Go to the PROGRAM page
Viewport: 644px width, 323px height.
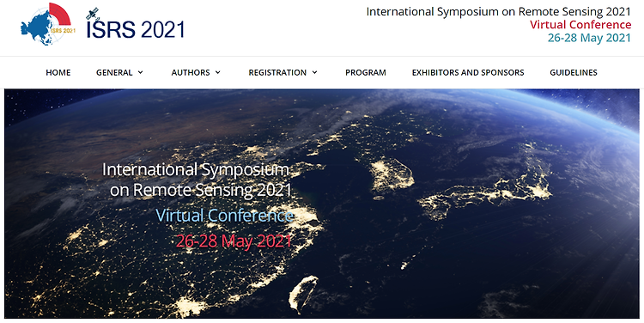pyautogui.click(x=366, y=73)
